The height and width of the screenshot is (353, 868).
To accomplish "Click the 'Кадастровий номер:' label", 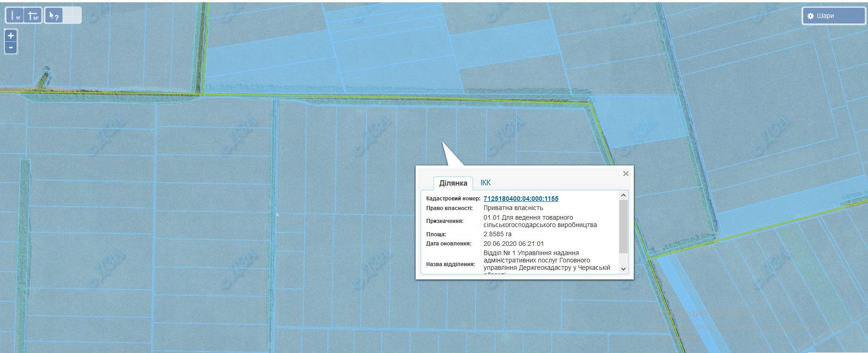I will click(x=453, y=199).
